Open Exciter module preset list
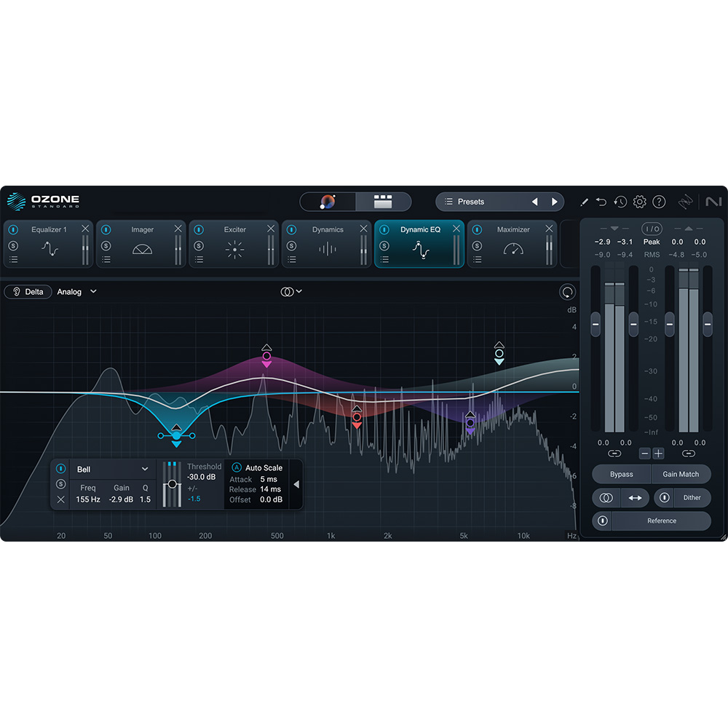Image resolution: width=728 pixels, height=728 pixels. coord(199,260)
